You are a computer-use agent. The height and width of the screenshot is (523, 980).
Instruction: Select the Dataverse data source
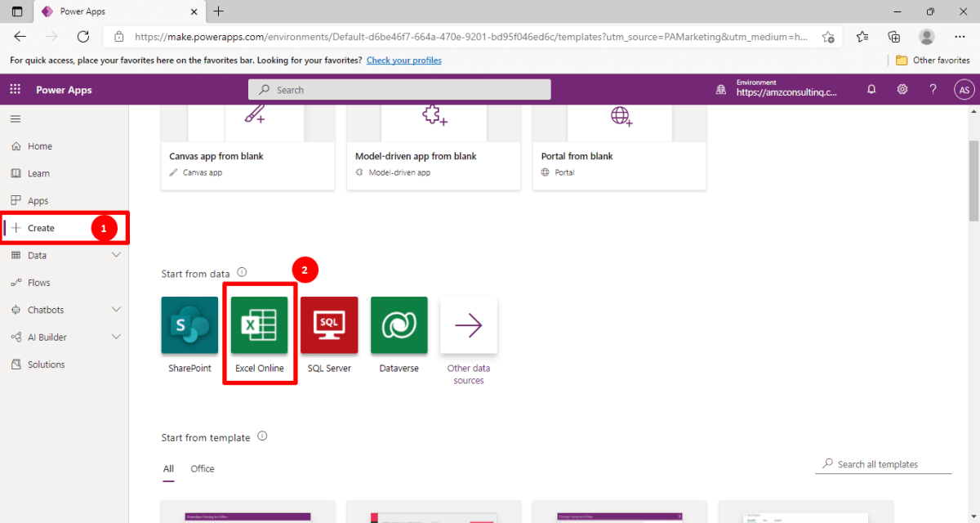(399, 324)
